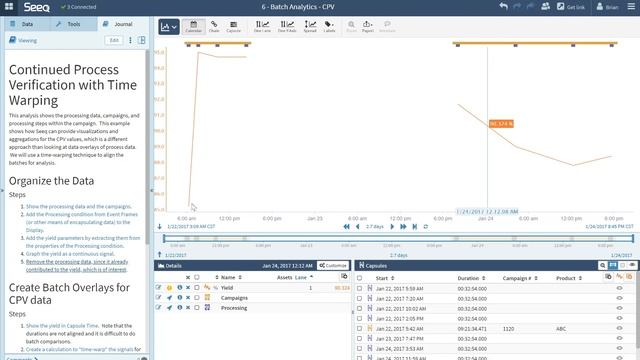The width and height of the screenshot is (640, 360).
Task: Click the Annotate toolbar icon
Action: [387, 27]
